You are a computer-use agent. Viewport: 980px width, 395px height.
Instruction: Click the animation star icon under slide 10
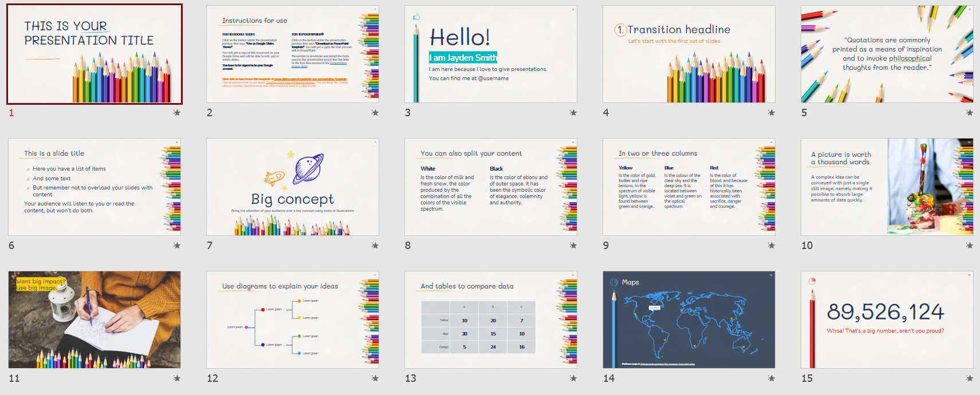click(970, 246)
